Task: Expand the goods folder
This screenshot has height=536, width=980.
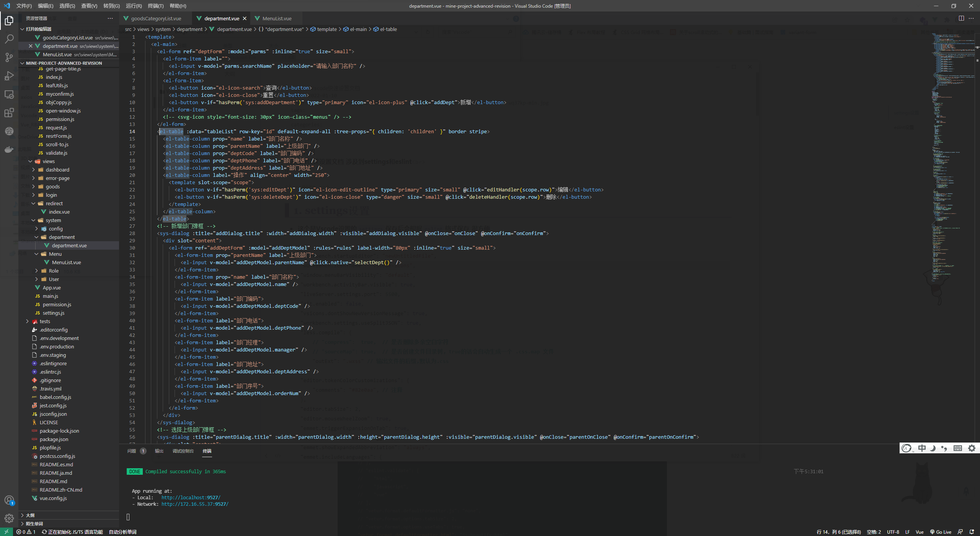Action: (x=33, y=186)
